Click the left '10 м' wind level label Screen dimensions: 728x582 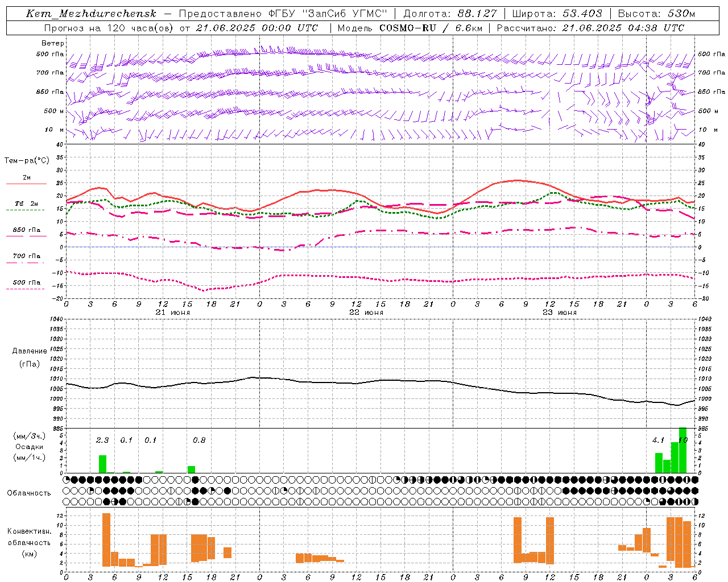pyautogui.click(x=55, y=130)
